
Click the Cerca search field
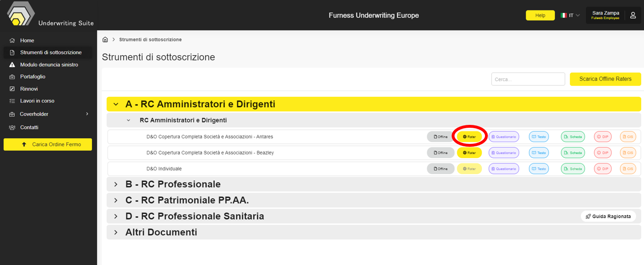pyautogui.click(x=528, y=79)
